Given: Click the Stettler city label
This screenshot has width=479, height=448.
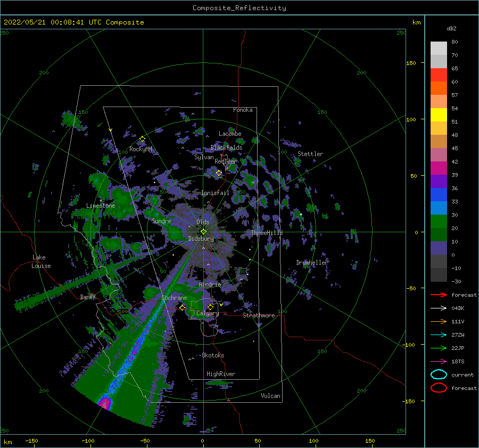Looking at the screenshot, I should (x=310, y=154).
